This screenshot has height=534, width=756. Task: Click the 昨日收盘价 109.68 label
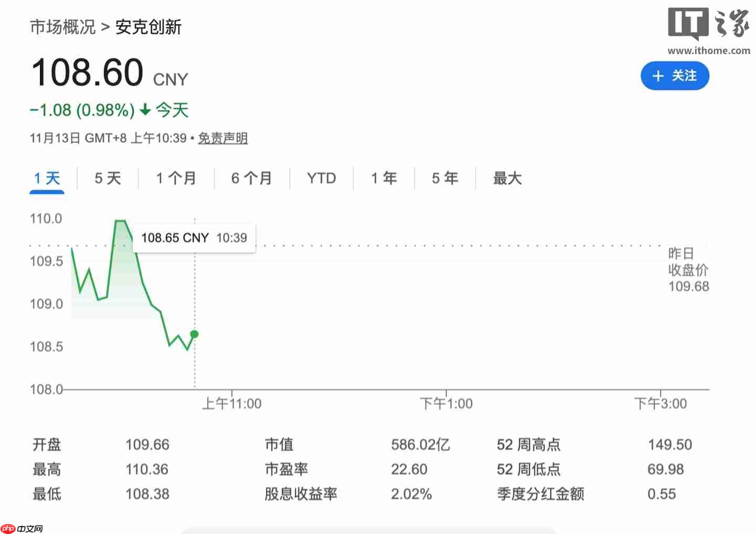[688, 270]
